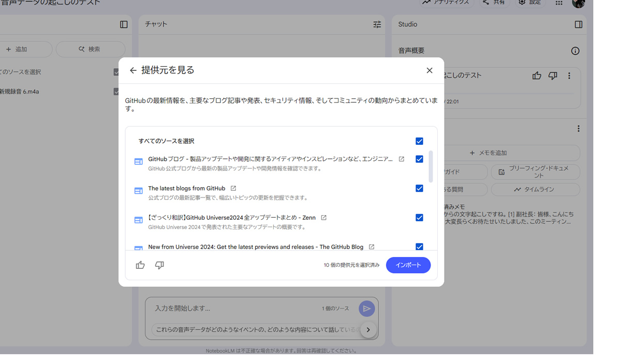Select the ブリーフィング・ドキュメント option
Viewport: 621px width, 364px height.
coord(535,172)
